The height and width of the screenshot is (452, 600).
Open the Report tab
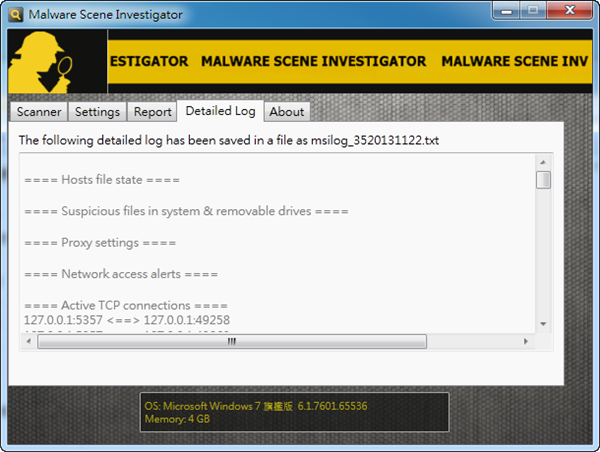(x=152, y=112)
